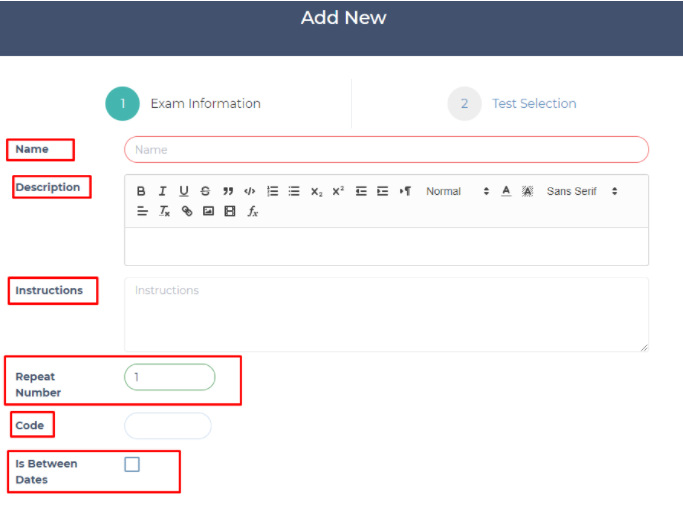Open the Normal heading size dropdown

457,191
